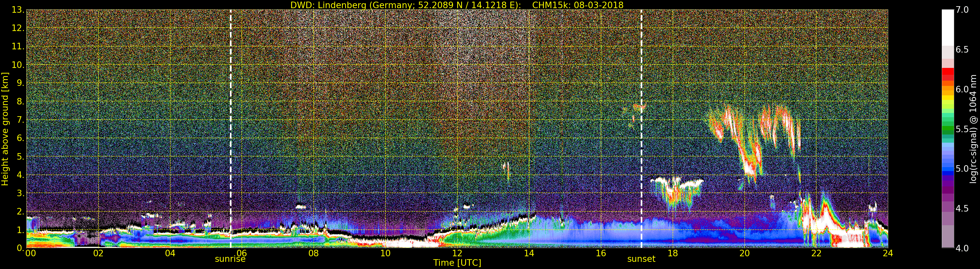Click the time axis tick 10

tap(385, 253)
